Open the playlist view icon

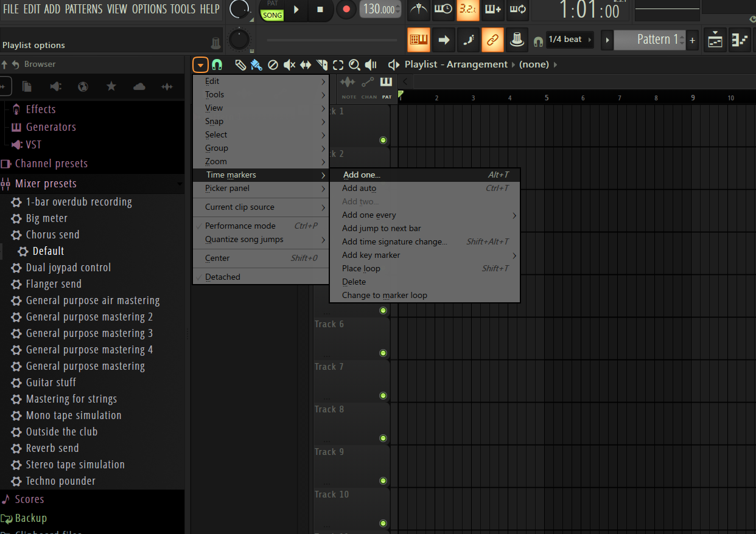pos(715,40)
